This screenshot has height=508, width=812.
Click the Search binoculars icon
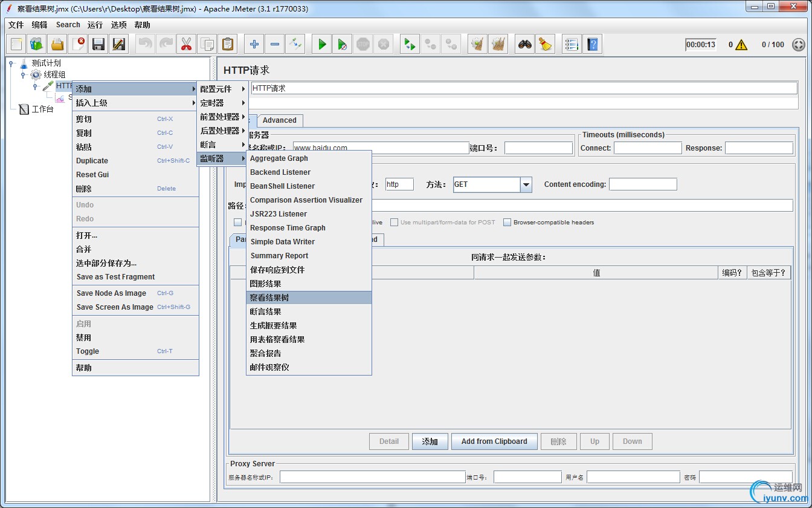coord(525,44)
